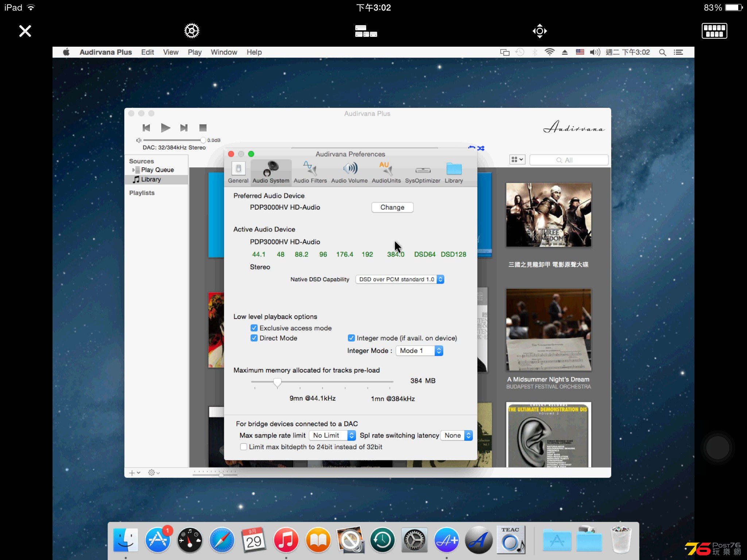Toggle the shuffle icon in main window
This screenshot has width=747, height=560.
coord(481,148)
